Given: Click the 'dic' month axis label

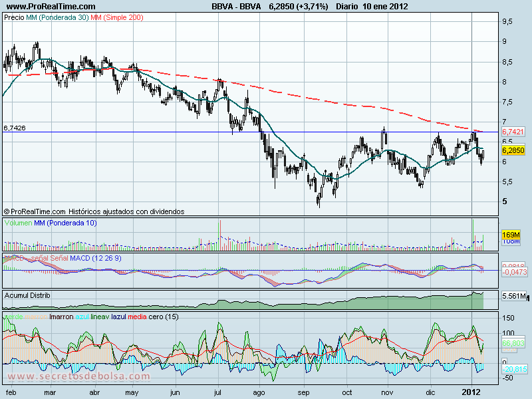Looking at the screenshot, I should coord(430,392).
